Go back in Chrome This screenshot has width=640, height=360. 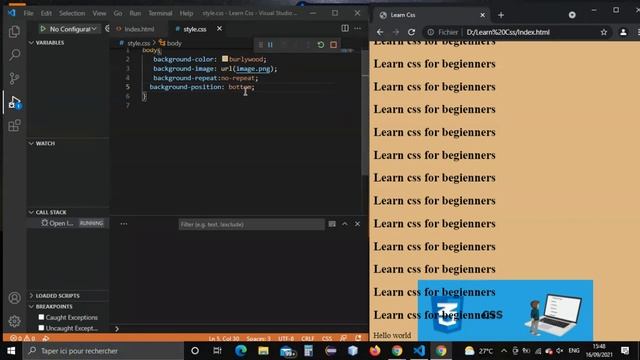(380, 32)
